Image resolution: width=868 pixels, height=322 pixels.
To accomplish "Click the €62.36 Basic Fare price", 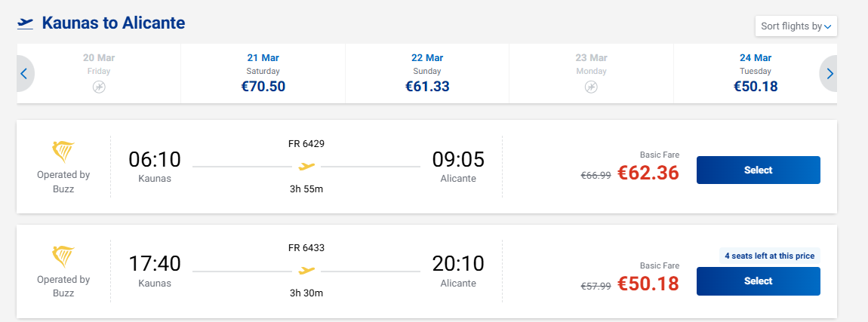I will 648,173.
